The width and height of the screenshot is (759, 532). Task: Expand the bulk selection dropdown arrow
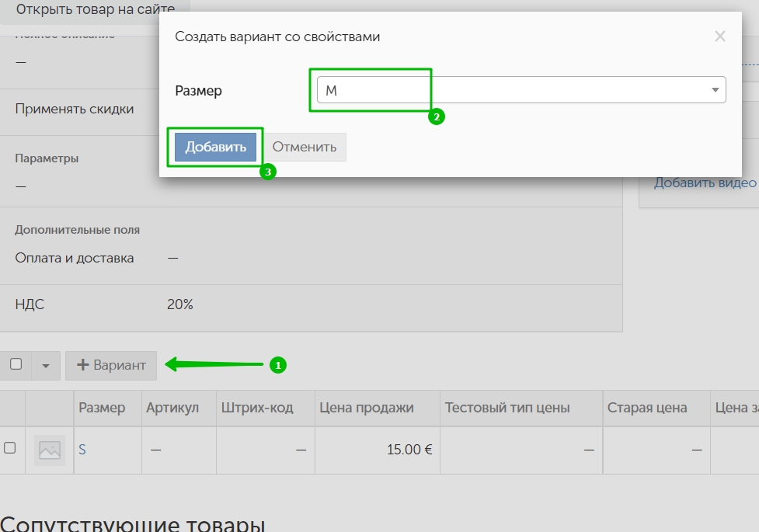click(45, 366)
